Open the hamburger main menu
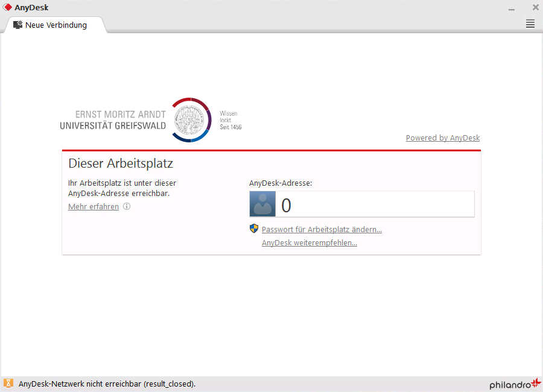 click(x=530, y=24)
